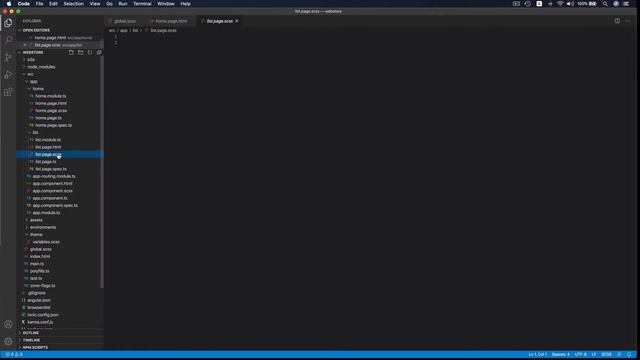Viewport: 640px width, 360px height.
Task: Collapse the list folder
Action: click(35, 133)
